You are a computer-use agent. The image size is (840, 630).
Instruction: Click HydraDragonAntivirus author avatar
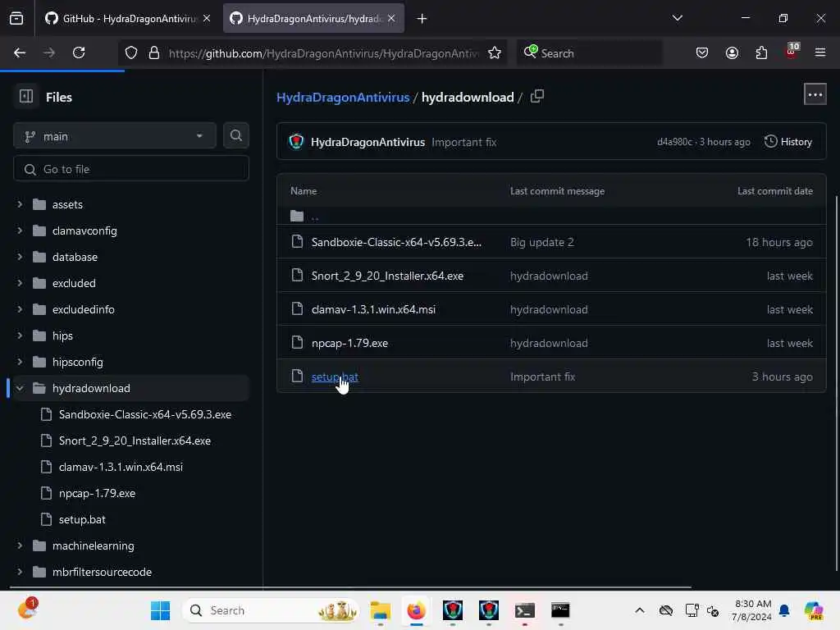tap(295, 141)
